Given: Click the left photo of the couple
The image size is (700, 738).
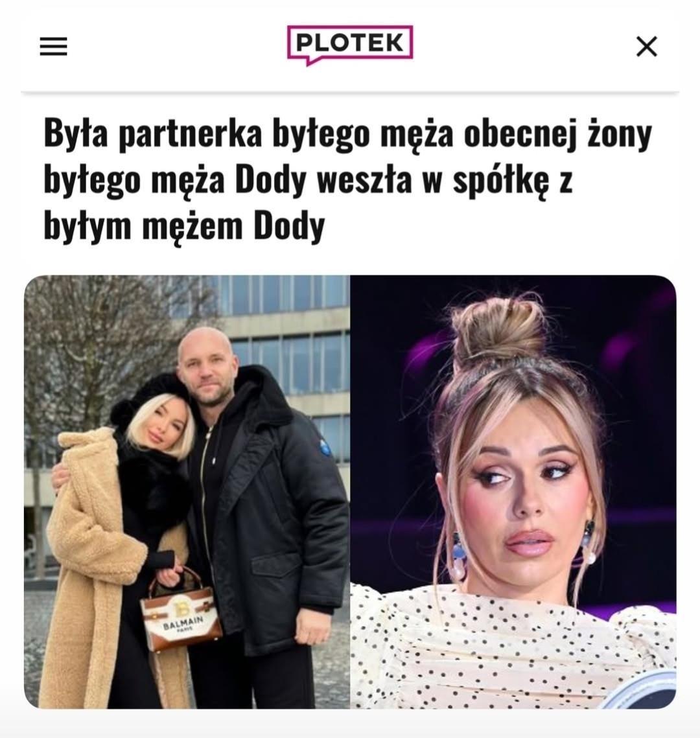Looking at the screenshot, I should (x=187, y=492).
